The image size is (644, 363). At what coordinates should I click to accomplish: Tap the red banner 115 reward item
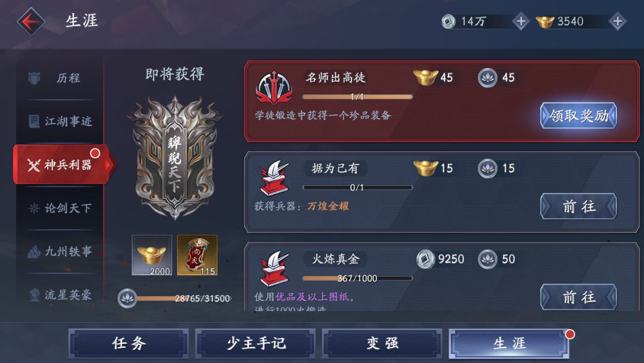pyautogui.click(x=197, y=255)
